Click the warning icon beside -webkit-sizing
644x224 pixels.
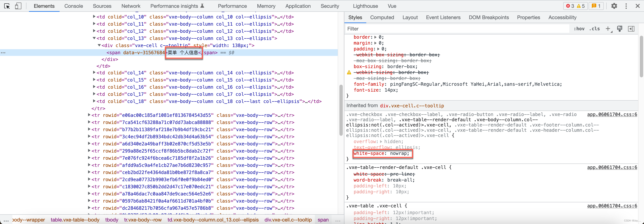pyautogui.click(x=349, y=72)
